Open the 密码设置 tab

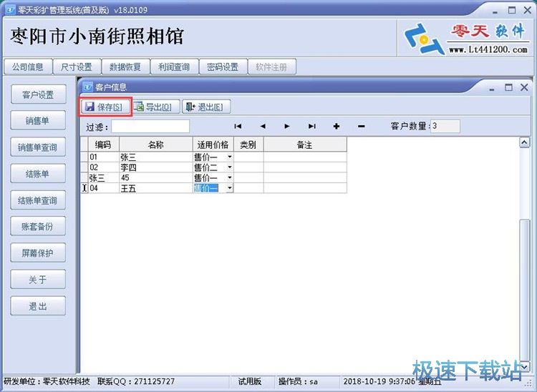click(223, 67)
